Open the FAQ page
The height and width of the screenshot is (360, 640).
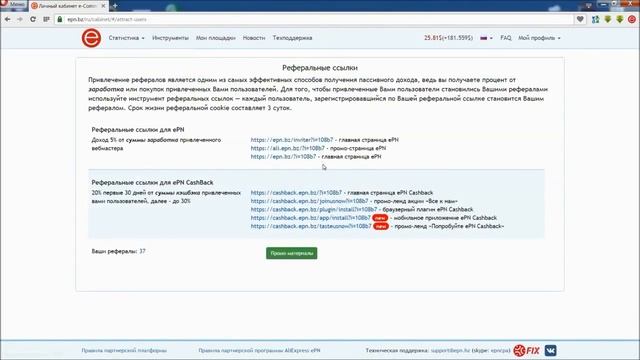(506, 38)
